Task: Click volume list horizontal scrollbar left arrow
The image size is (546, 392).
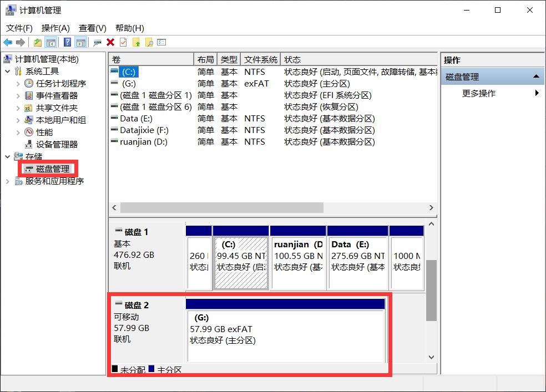Action: [114, 208]
